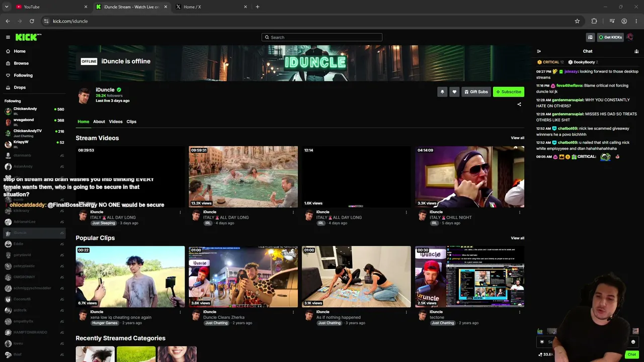
Task: Open options for the ITALY CHILL NIGHT video
Action: (x=519, y=212)
